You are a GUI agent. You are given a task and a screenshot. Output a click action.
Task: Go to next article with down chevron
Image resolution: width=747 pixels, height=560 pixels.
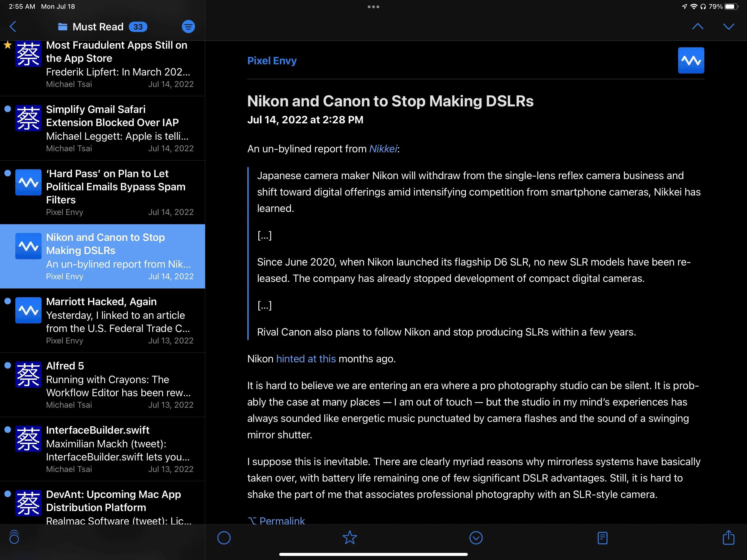coord(728,27)
